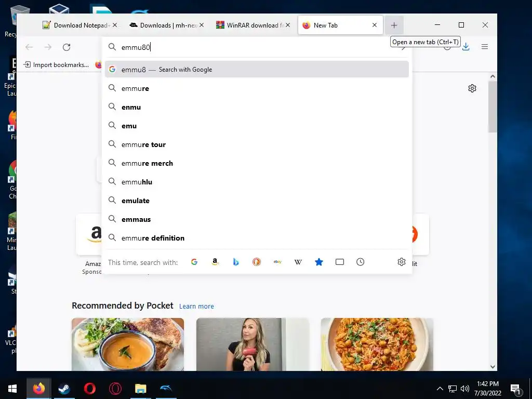Go forward with the forward arrow
Image resolution: width=532 pixels, height=399 pixels.
coord(48,47)
